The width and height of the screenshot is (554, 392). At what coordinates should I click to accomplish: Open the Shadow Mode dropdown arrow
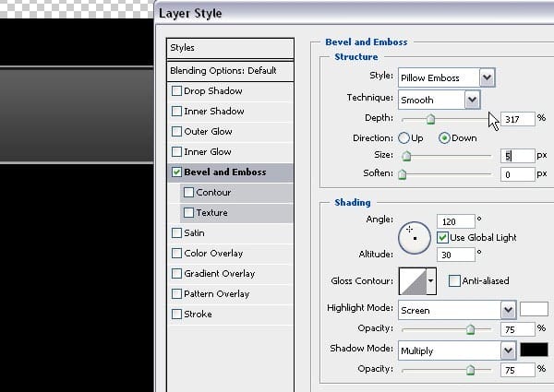508,350
